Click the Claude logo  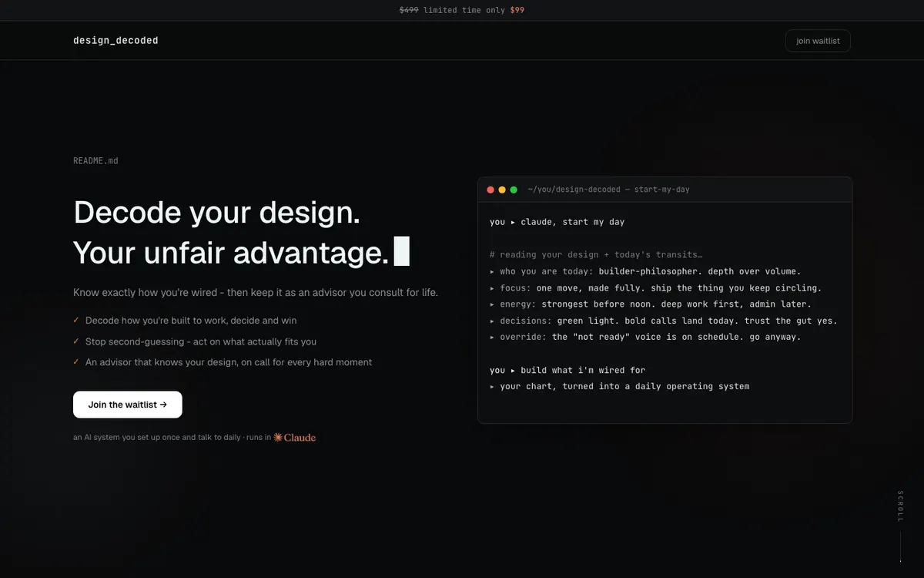(295, 437)
